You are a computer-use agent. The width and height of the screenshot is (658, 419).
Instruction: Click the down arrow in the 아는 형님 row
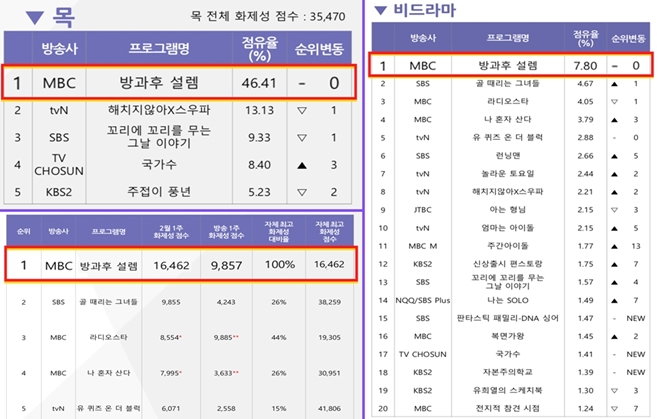point(612,214)
